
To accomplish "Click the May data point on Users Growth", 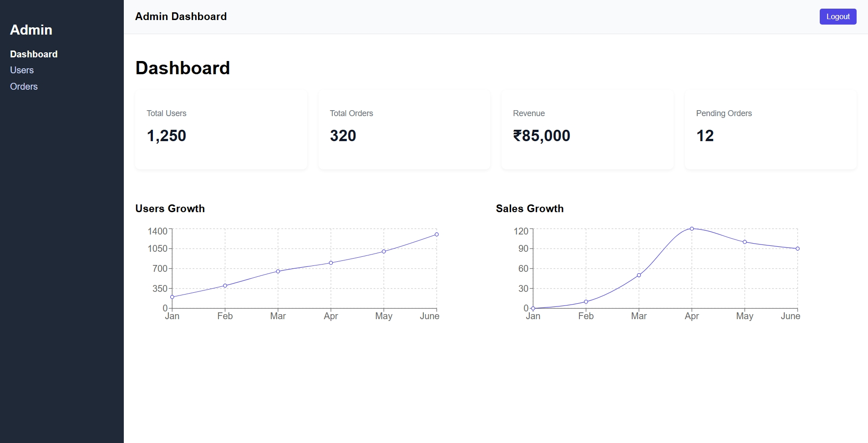I will click(x=384, y=251).
